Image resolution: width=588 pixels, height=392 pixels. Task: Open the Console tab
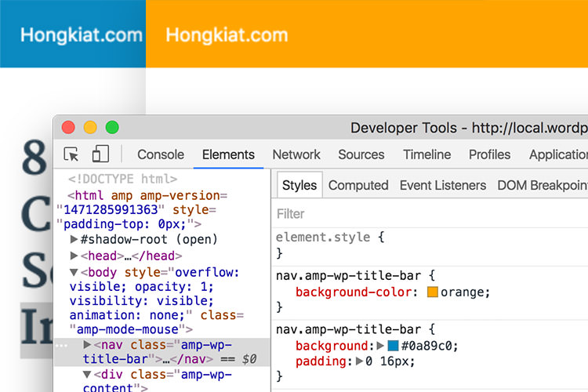point(161,154)
